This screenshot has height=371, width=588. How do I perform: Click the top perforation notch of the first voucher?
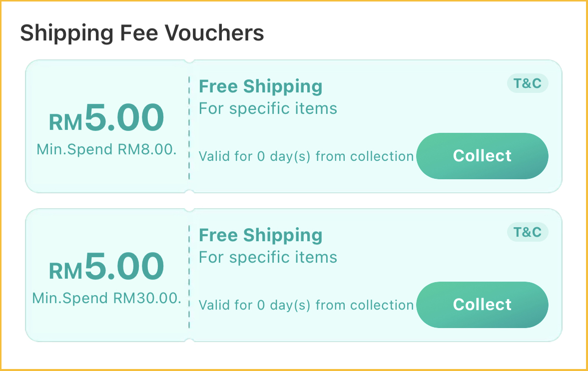pyautogui.click(x=189, y=61)
